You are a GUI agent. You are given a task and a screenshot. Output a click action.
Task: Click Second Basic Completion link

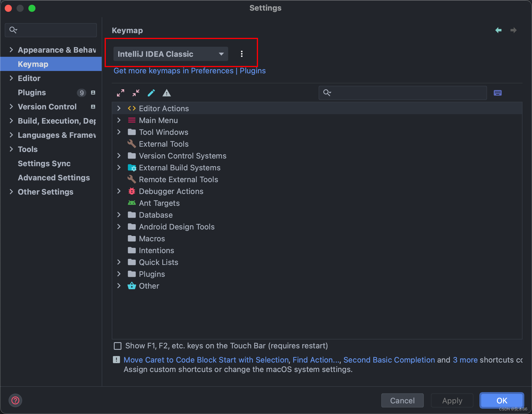tap(389, 360)
